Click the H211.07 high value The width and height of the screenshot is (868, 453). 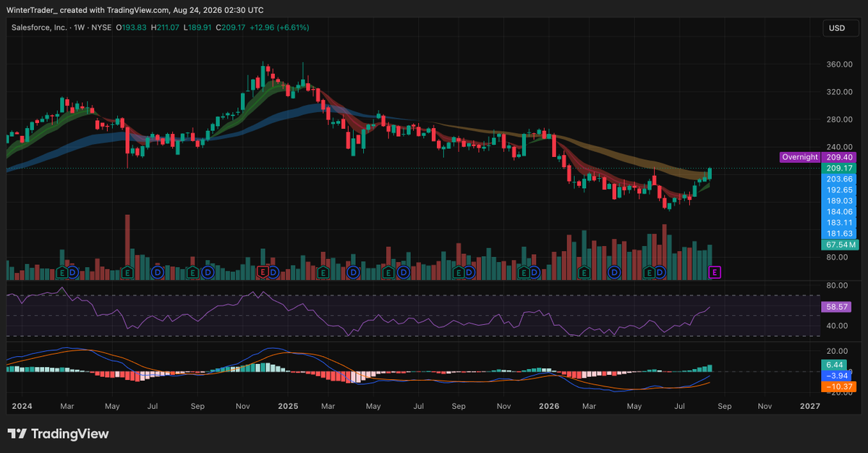click(x=164, y=27)
